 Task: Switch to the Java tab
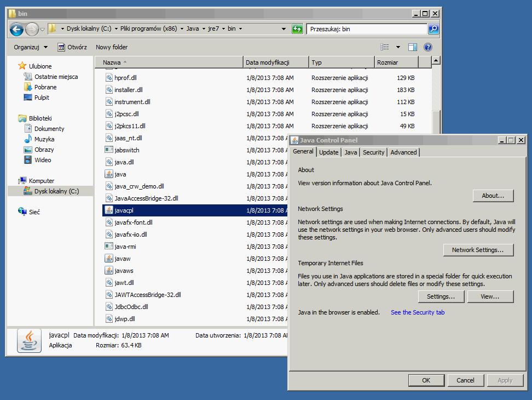coord(350,152)
